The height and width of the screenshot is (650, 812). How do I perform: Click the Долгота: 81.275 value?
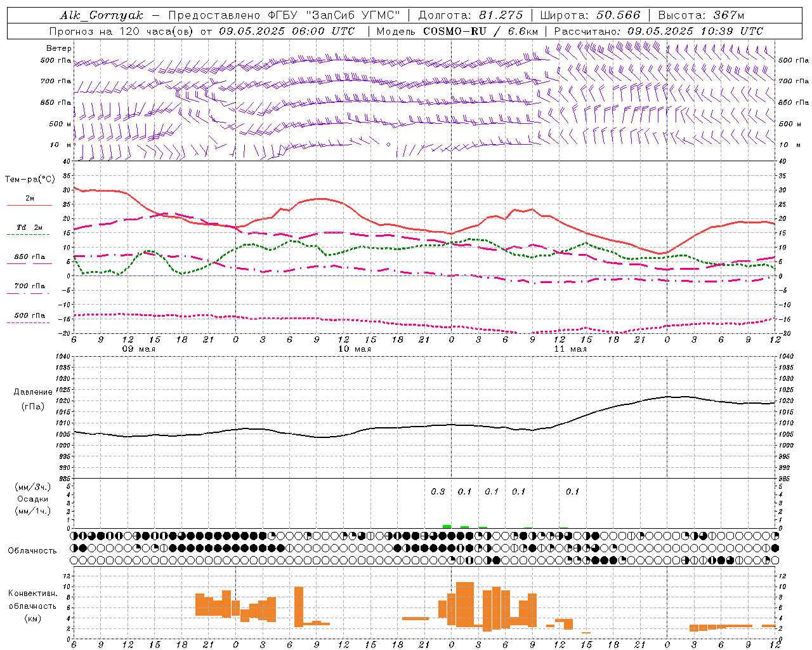click(471, 15)
